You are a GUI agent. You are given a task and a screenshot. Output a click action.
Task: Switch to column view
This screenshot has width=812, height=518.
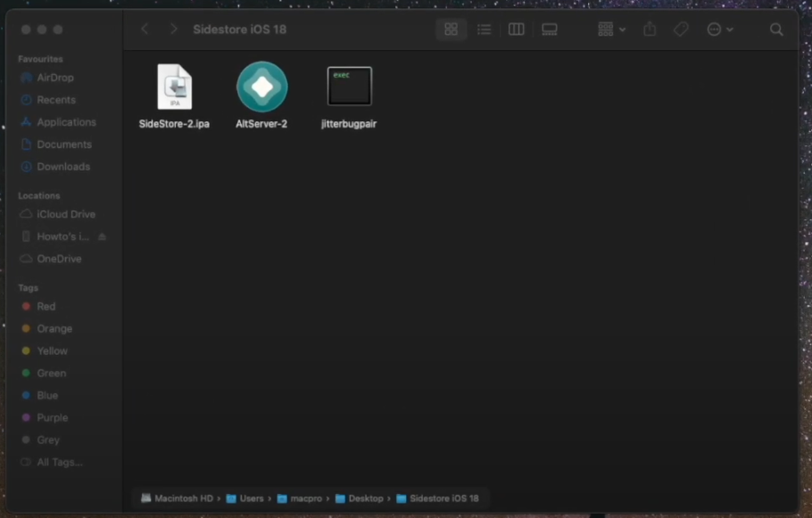click(x=517, y=29)
